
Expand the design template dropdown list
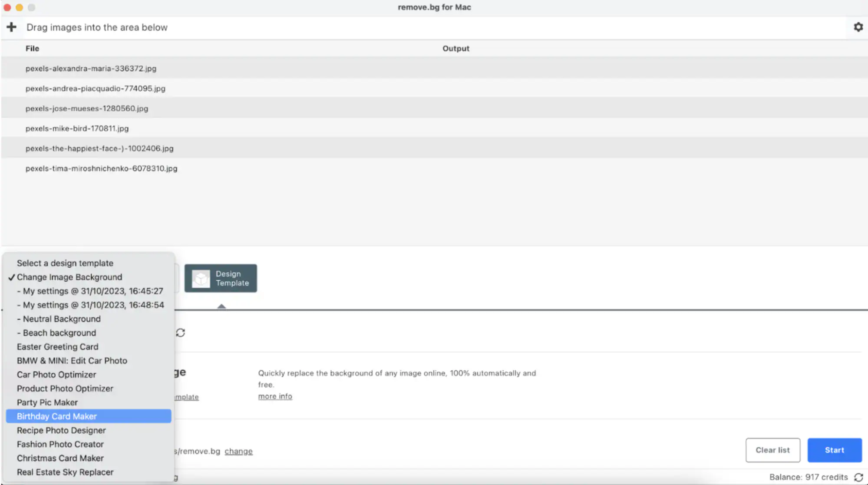221,278
